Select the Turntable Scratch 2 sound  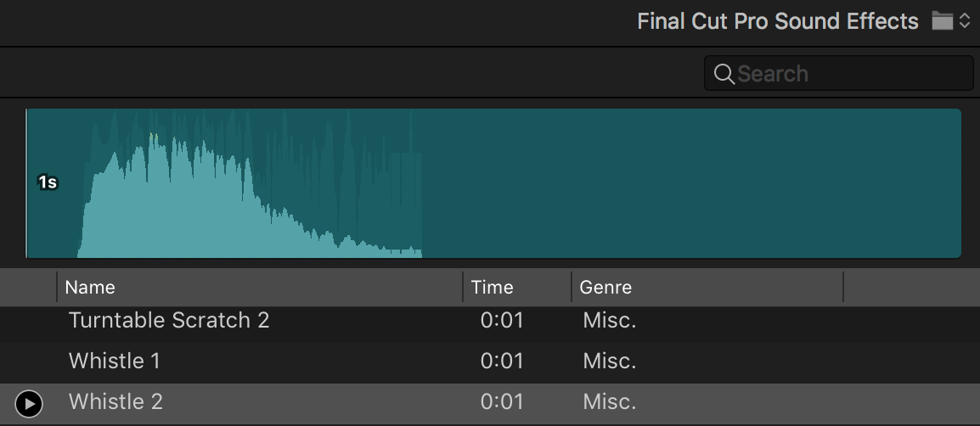point(169,321)
